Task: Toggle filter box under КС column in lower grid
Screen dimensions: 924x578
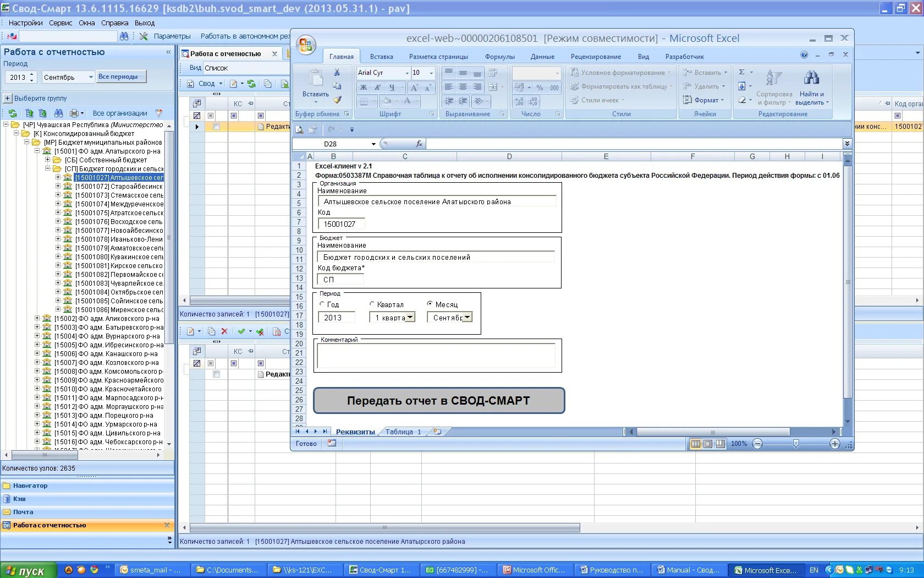Action: pyautogui.click(x=234, y=363)
